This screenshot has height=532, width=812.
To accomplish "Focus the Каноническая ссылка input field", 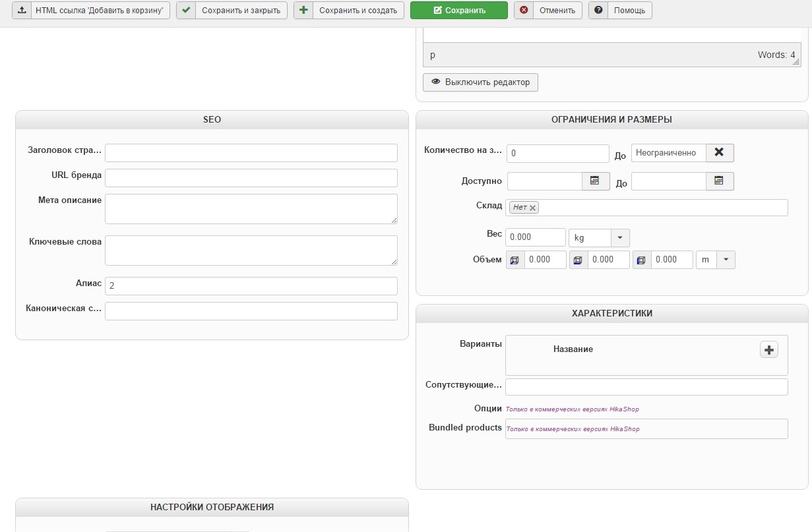I will (x=251, y=311).
